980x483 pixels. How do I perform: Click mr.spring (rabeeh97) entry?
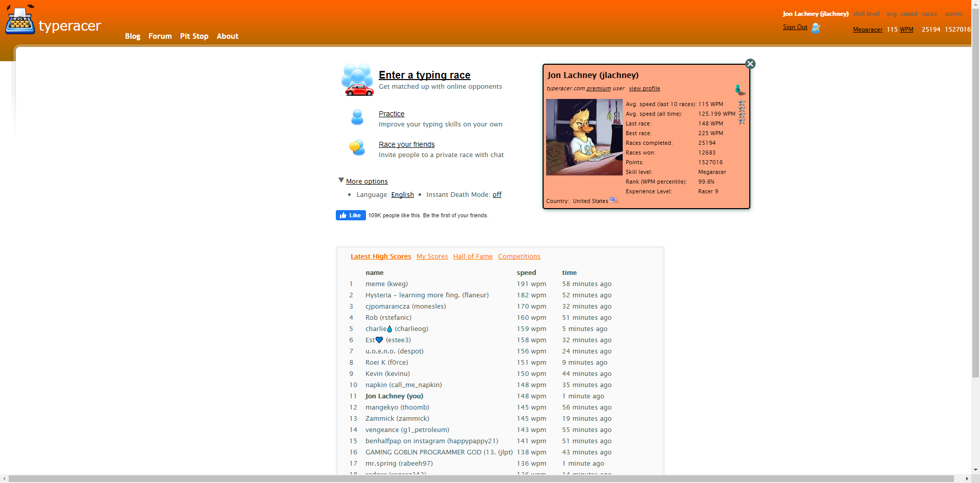[399, 464]
